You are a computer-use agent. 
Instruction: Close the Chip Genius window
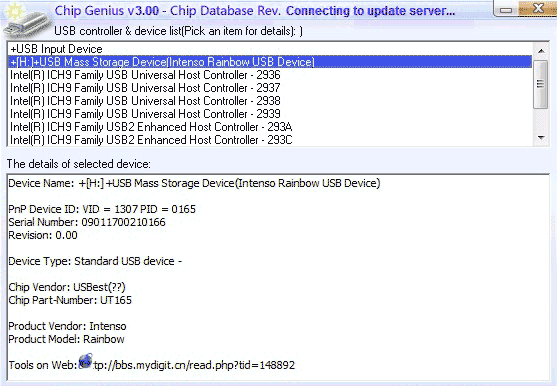pyautogui.click(x=538, y=9)
